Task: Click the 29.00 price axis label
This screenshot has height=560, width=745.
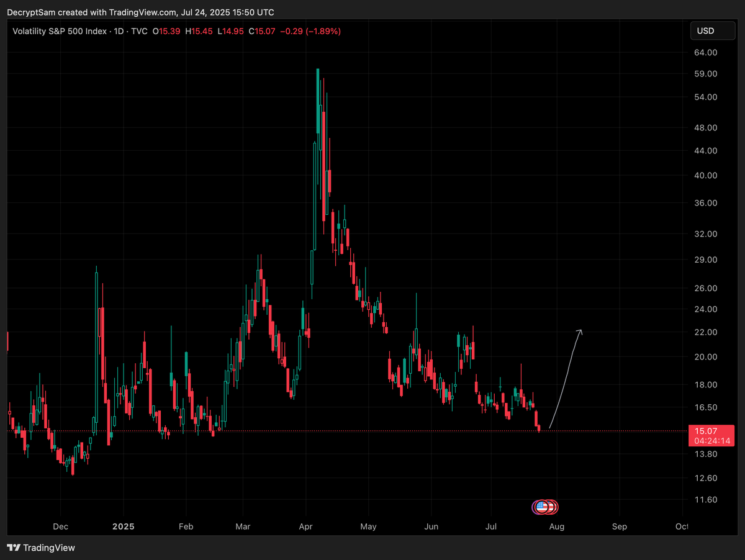Action: pyautogui.click(x=707, y=260)
